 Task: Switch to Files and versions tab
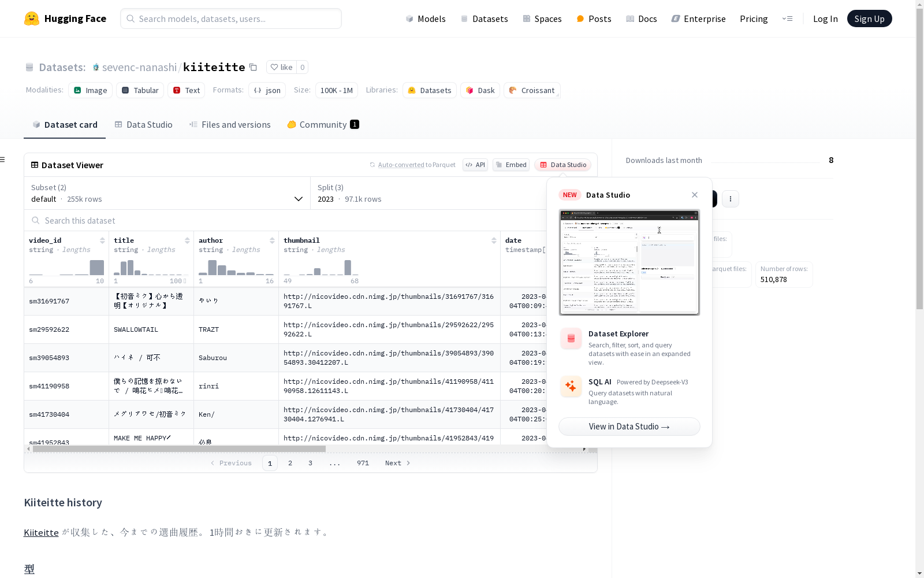click(x=230, y=124)
